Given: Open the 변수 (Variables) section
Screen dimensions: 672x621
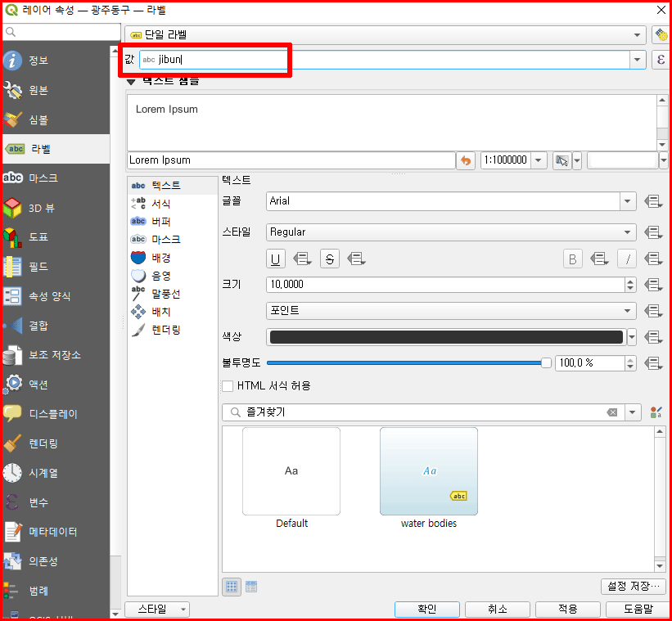Looking at the screenshot, I should coord(56,502).
